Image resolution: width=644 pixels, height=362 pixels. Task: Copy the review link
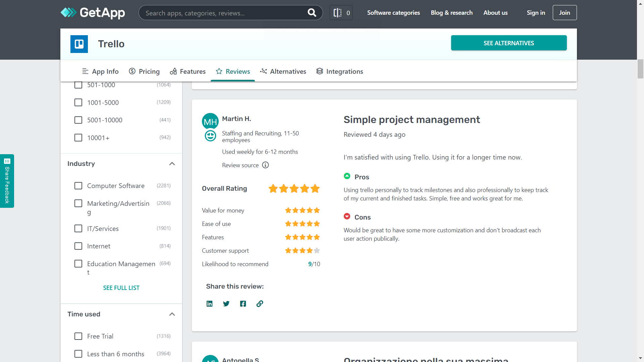pyautogui.click(x=260, y=304)
